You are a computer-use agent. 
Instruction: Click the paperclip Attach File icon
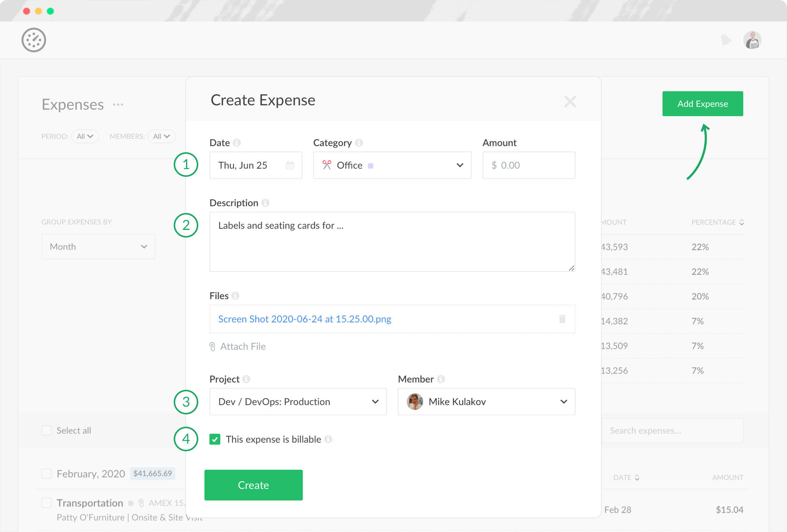point(213,347)
